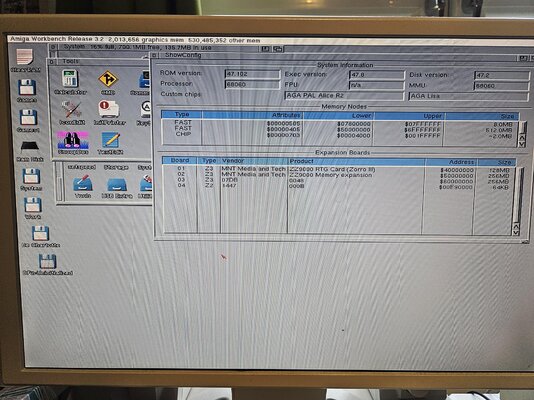Click the ROM version field 47.102
Image resolution: width=534 pixels, height=400 pixels.
pos(252,74)
